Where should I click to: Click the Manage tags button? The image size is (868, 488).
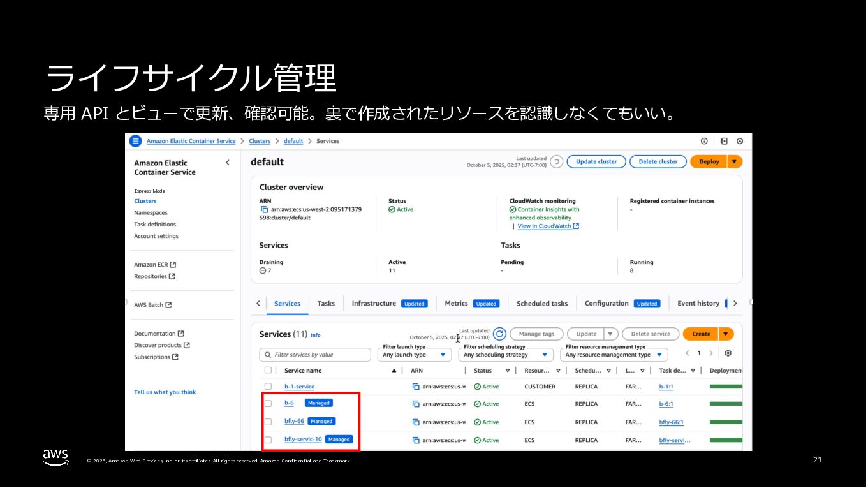(536, 334)
